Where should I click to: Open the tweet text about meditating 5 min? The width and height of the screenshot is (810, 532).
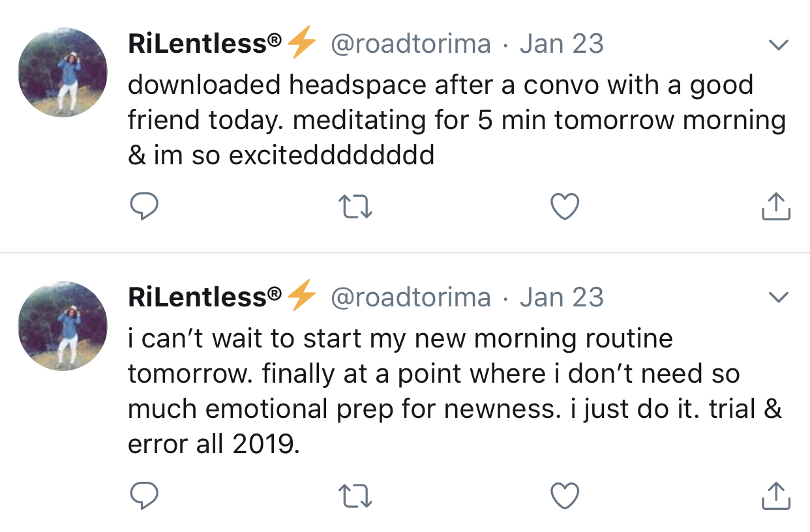[457, 121]
